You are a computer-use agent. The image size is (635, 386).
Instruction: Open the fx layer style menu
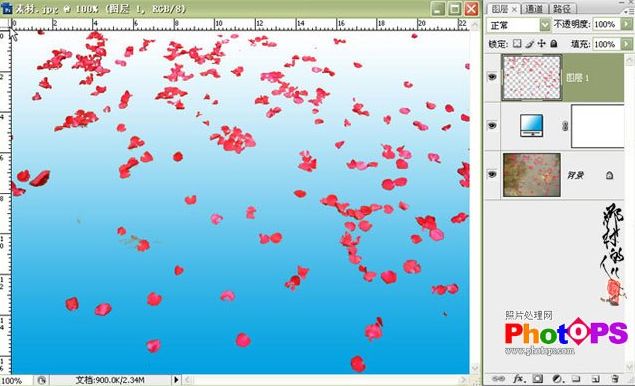click(518, 379)
